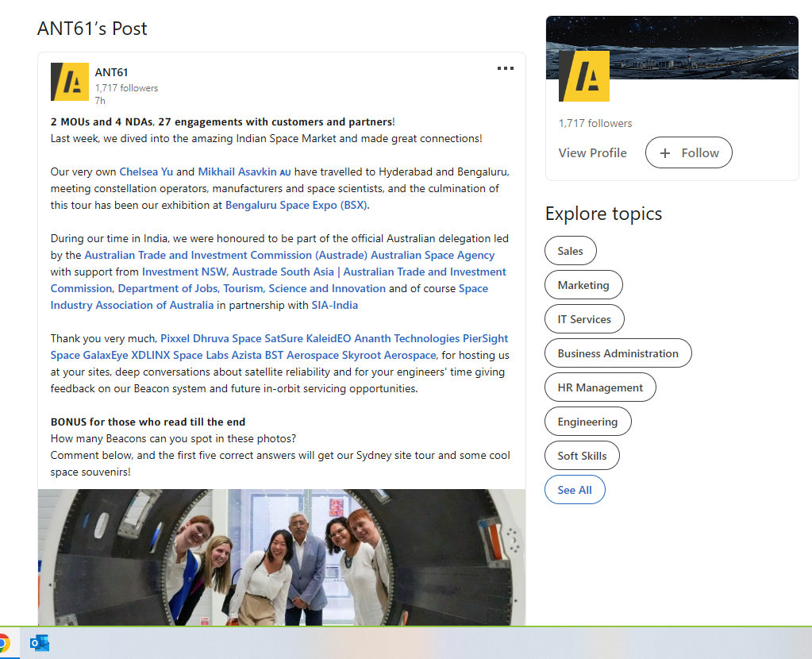Select the IT Services topic
The height and width of the screenshot is (659, 812).
[x=584, y=319]
